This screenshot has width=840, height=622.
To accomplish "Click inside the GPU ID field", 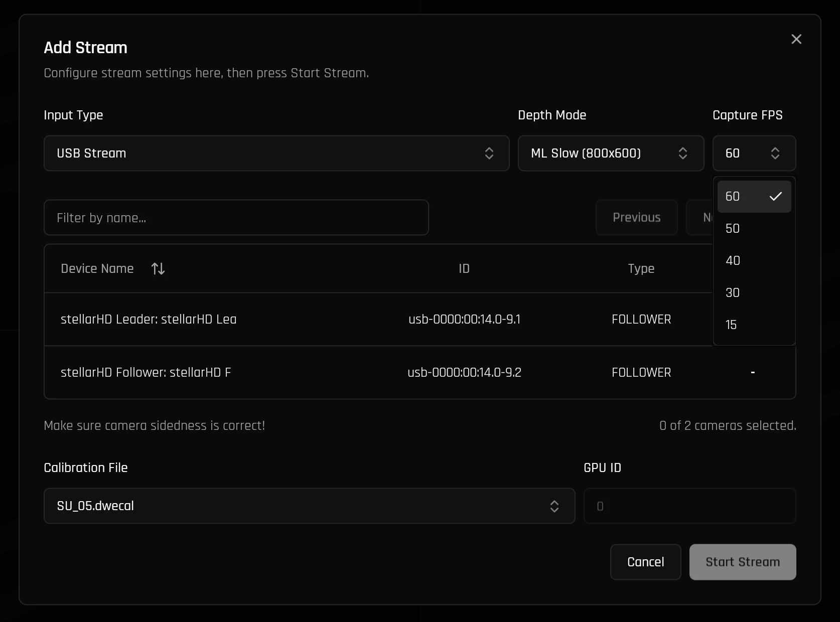I will (x=689, y=506).
